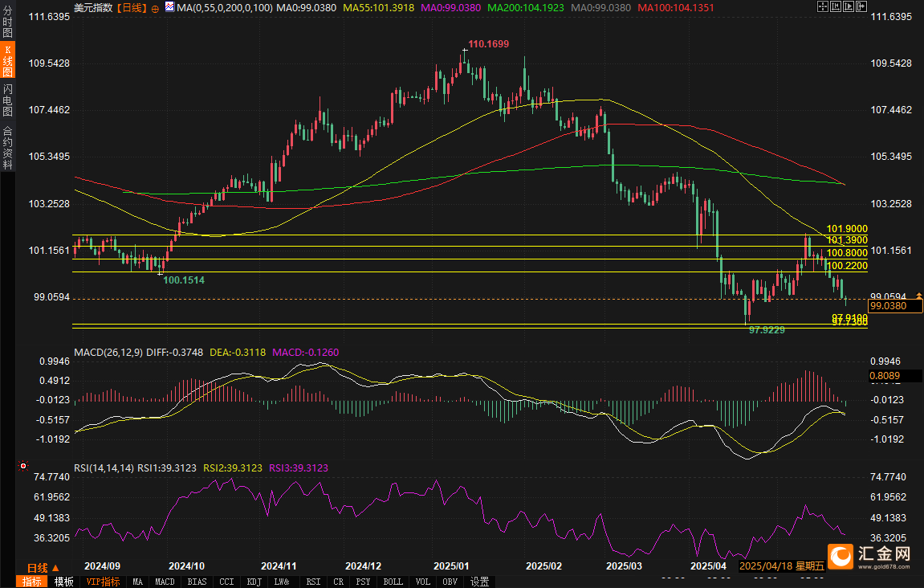
Task: Click the 2025/04/18 星期五 date marker
Action: [781, 566]
